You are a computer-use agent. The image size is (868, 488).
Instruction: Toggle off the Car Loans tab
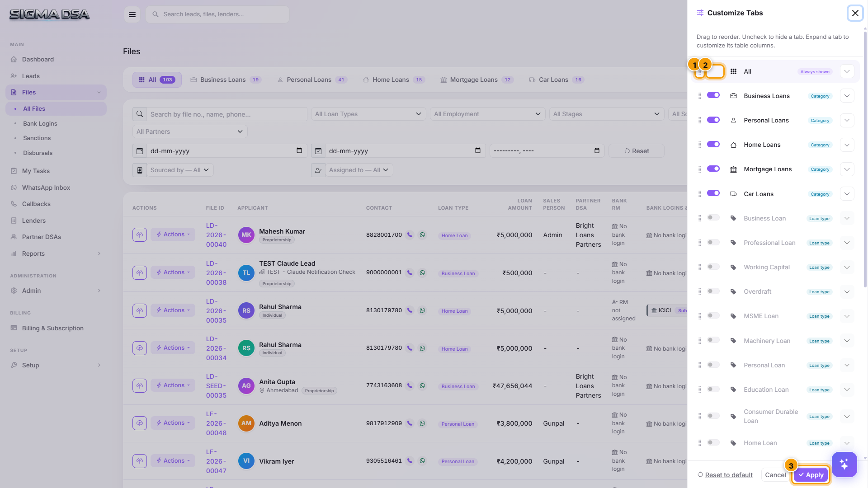point(713,193)
